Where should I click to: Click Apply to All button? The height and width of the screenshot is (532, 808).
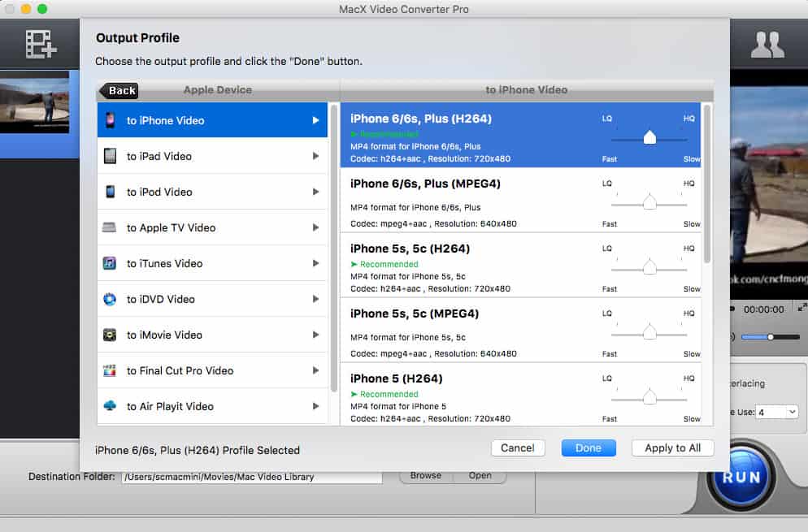672,448
